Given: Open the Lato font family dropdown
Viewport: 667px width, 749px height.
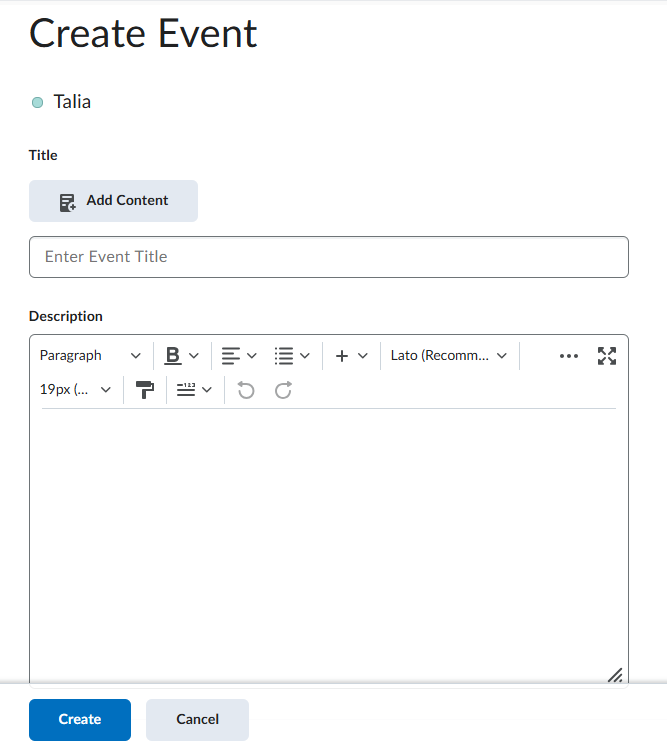Looking at the screenshot, I should pos(449,356).
